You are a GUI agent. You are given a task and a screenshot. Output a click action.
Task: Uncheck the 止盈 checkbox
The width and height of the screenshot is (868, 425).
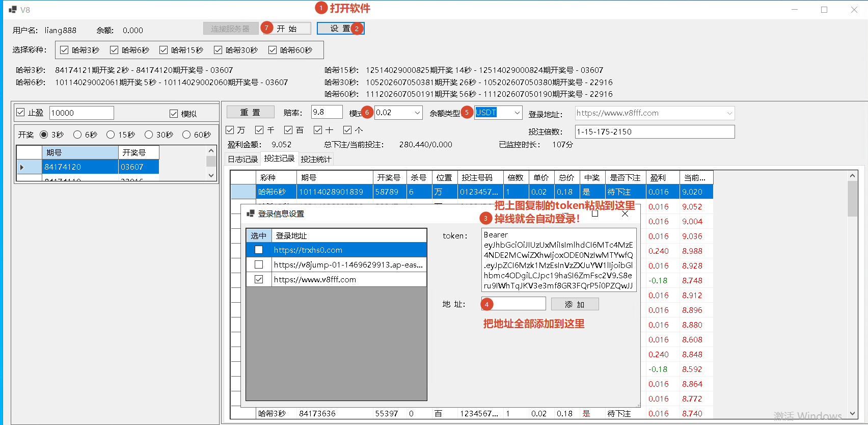20,113
